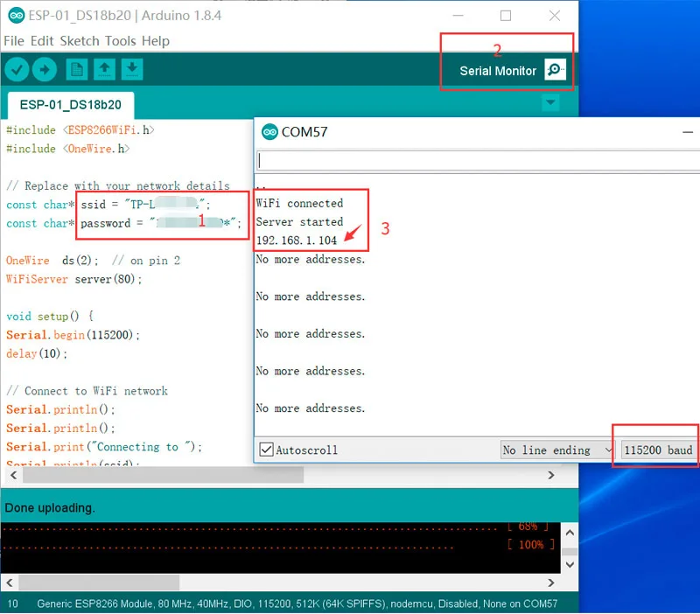Close the Arduino IDE window

pos(555,16)
